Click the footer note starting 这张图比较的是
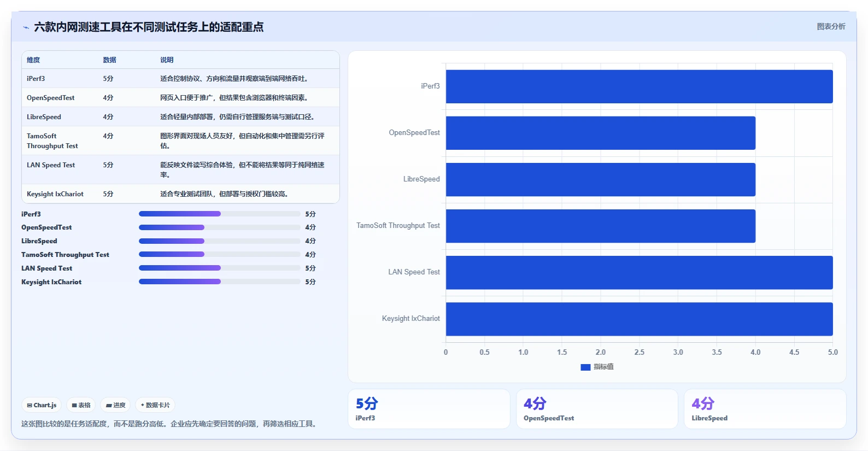Image resolution: width=868 pixels, height=451 pixels. click(170, 424)
